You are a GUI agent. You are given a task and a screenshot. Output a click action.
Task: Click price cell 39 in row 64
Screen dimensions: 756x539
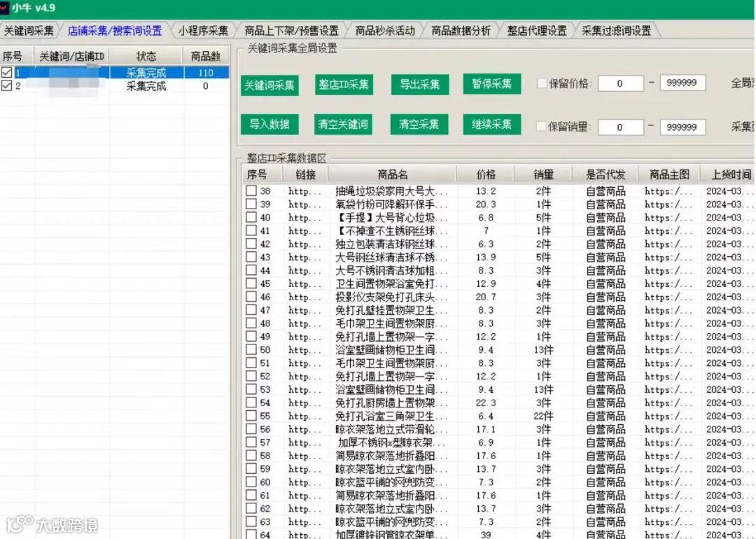(x=486, y=534)
